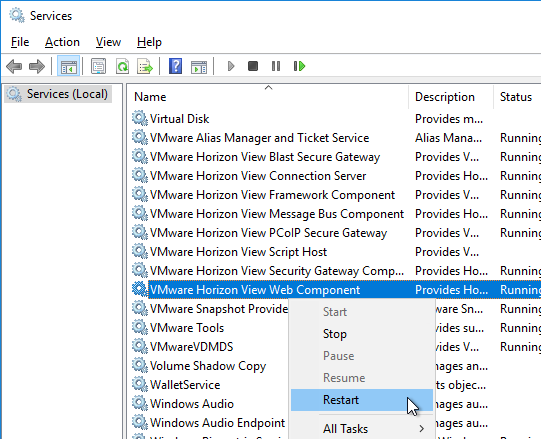Click the Restart Service toolbar icon
This screenshot has height=439, width=541.
[299, 66]
